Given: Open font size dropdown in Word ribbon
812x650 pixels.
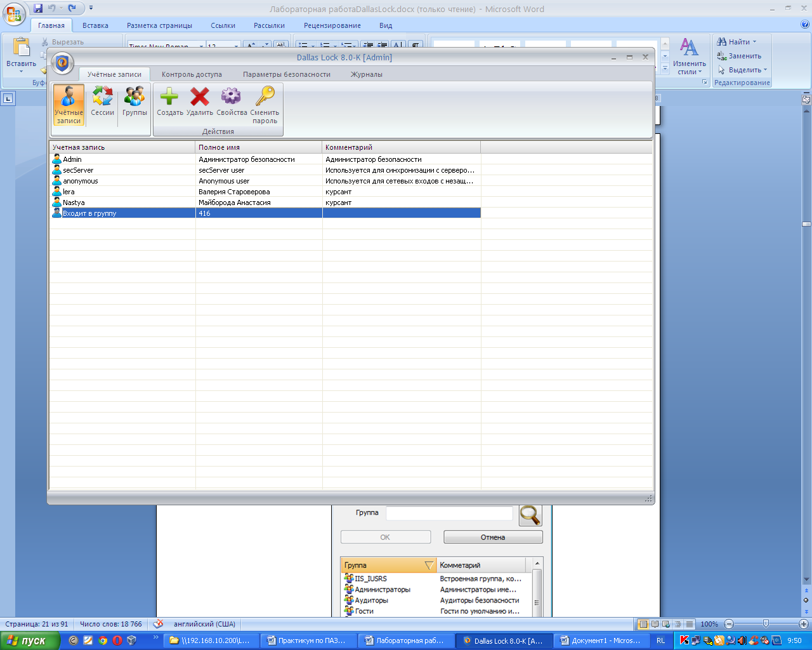Looking at the screenshot, I should point(237,46).
